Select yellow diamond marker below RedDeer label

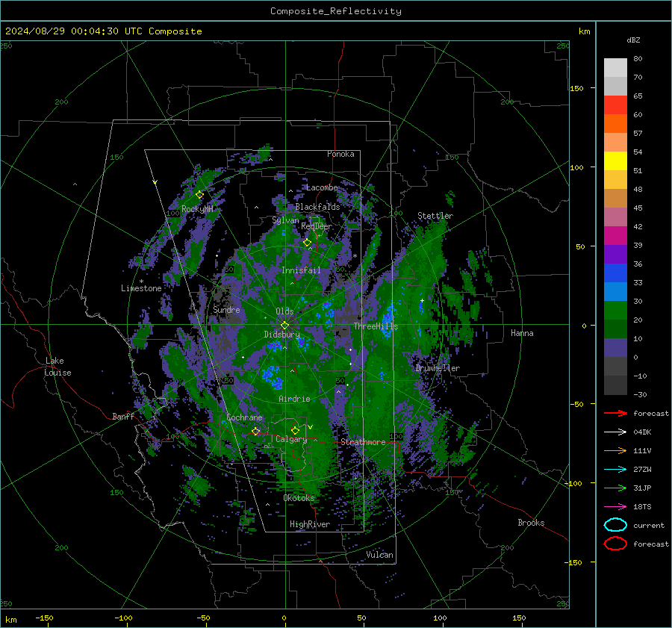coord(308,243)
